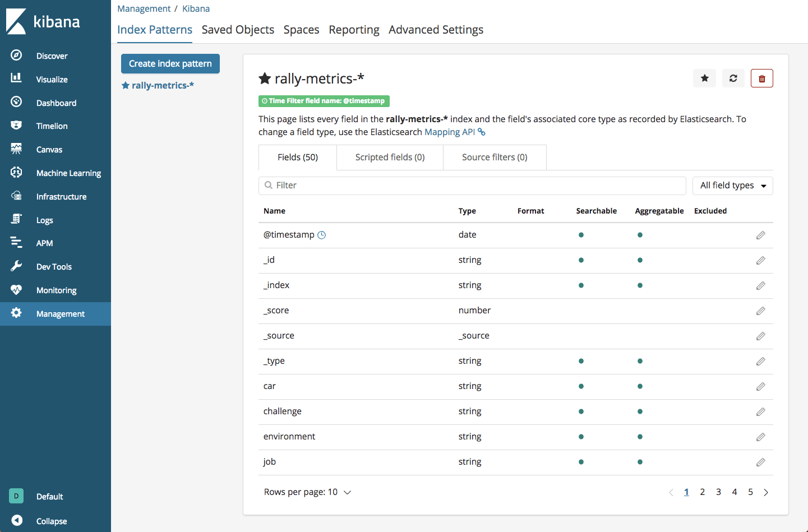Click next page arrow
Image resolution: width=808 pixels, height=532 pixels.
(766, 492)
